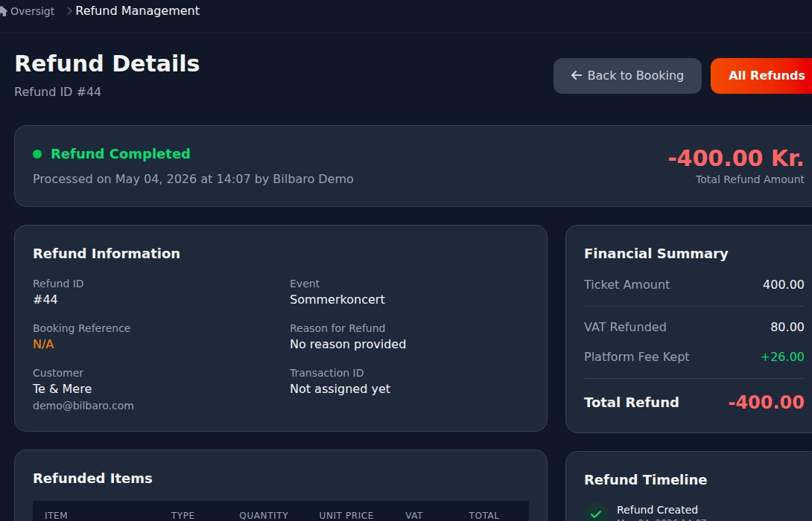The height and width of the screenshot is (521, 812).
Task: Click the left arrow icon on Back to Booking
Action: pos(576,75)
